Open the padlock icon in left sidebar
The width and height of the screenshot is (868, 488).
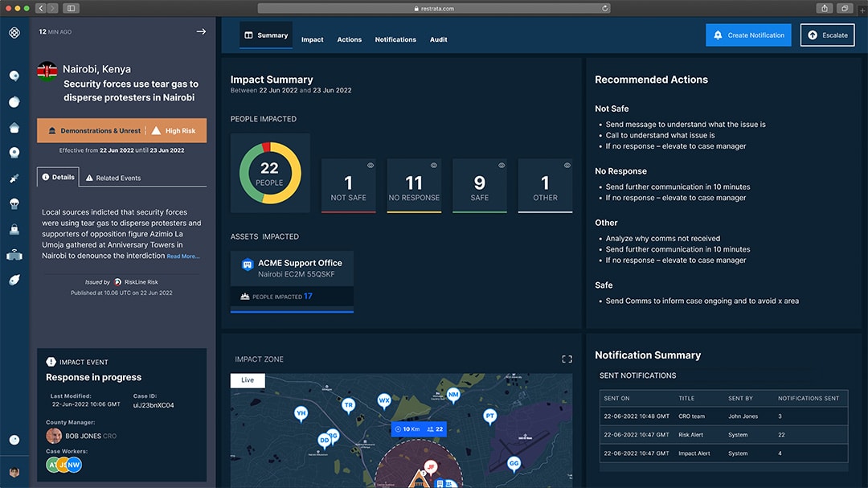(x=14, y=229)
